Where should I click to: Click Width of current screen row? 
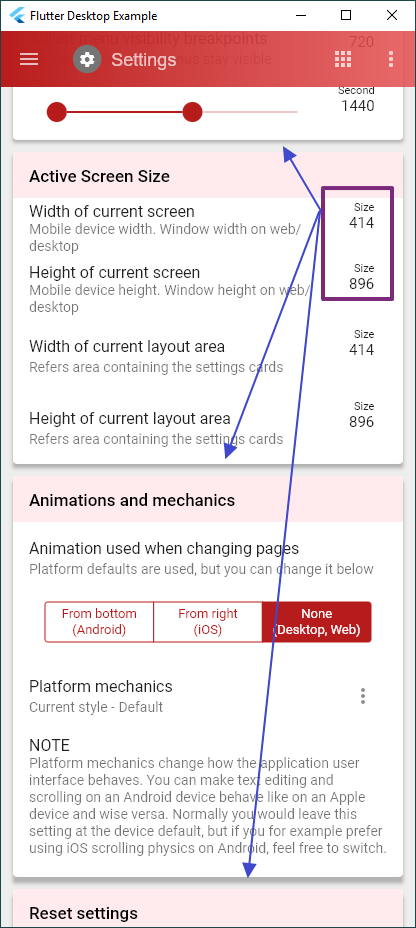point(208,228)
